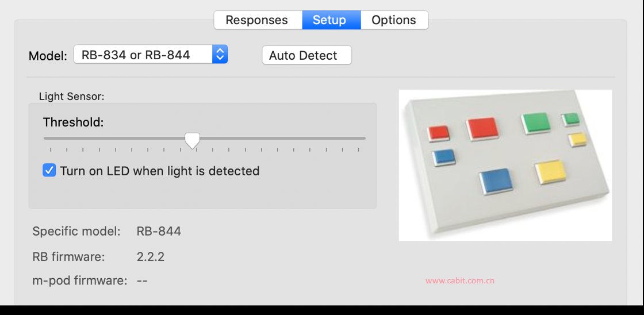Click the RB-844 specific model value
The width and height of the screenshot is (644, 315).
pos(159,231)
